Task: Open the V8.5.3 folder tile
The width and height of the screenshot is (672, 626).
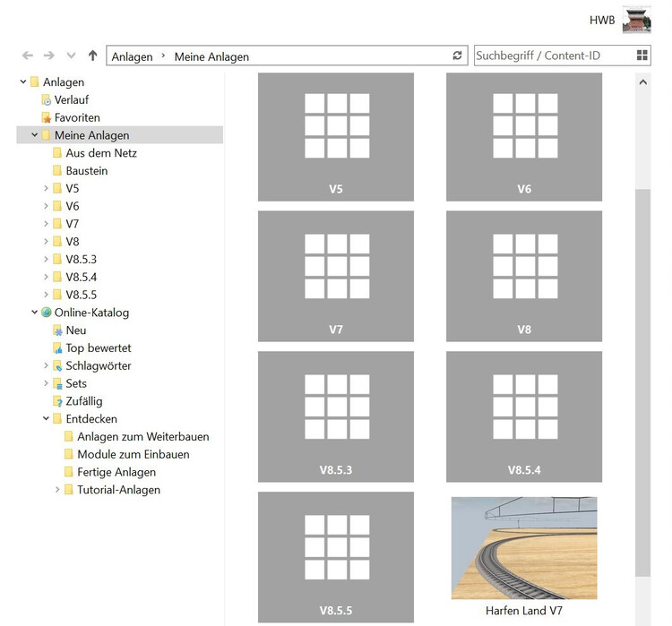Action: coord(336,416)
